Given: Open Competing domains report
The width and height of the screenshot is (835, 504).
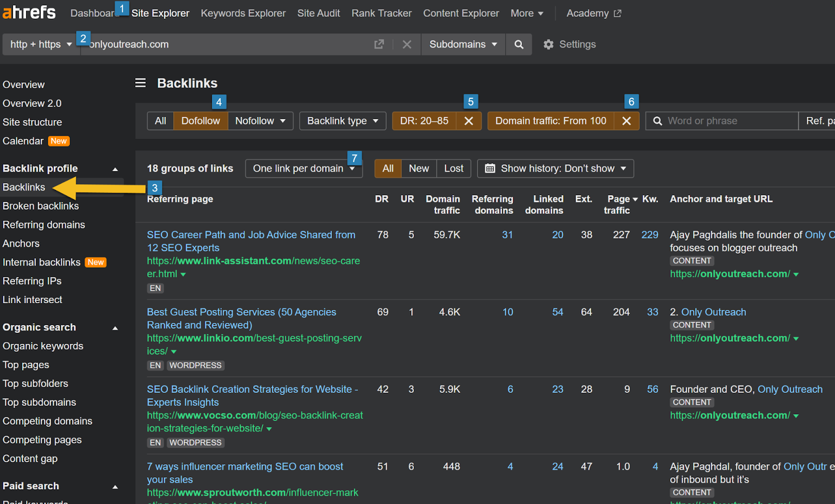Looking at the screenshot, I should [x=47, y=422].
